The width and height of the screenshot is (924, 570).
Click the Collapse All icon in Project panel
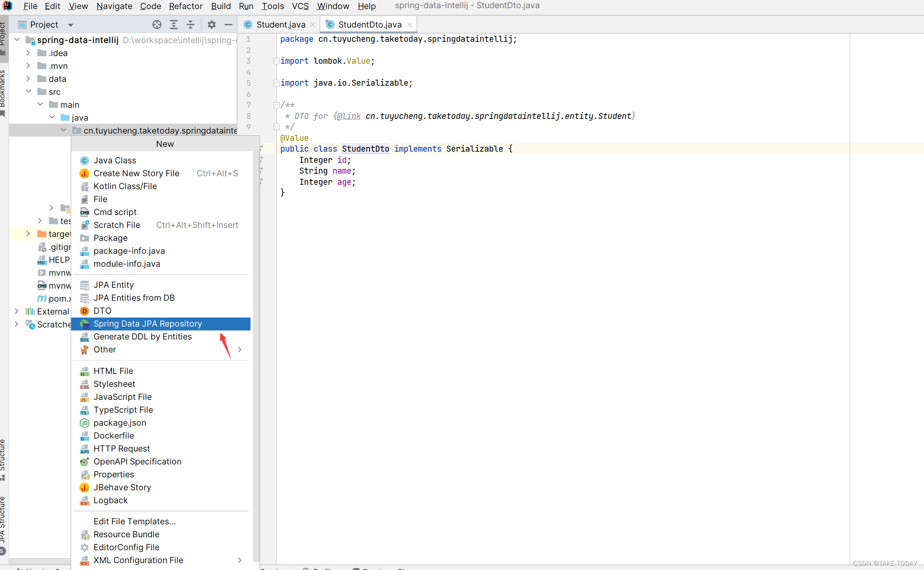pos(191,25)
